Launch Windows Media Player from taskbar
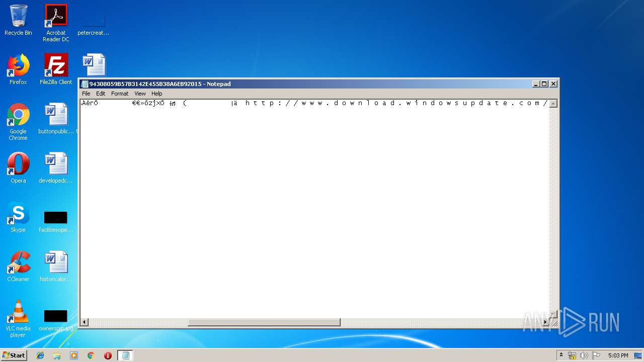644x362 pixels. point(74,355)
